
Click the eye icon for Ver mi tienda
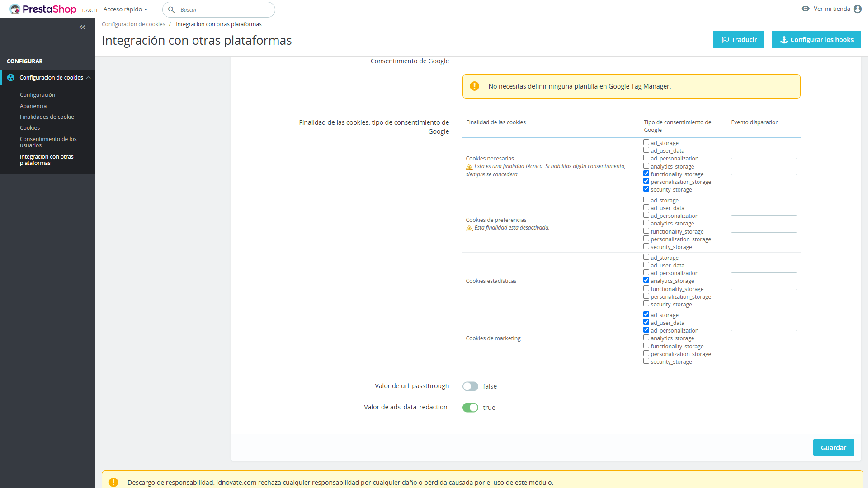(805, 9)
